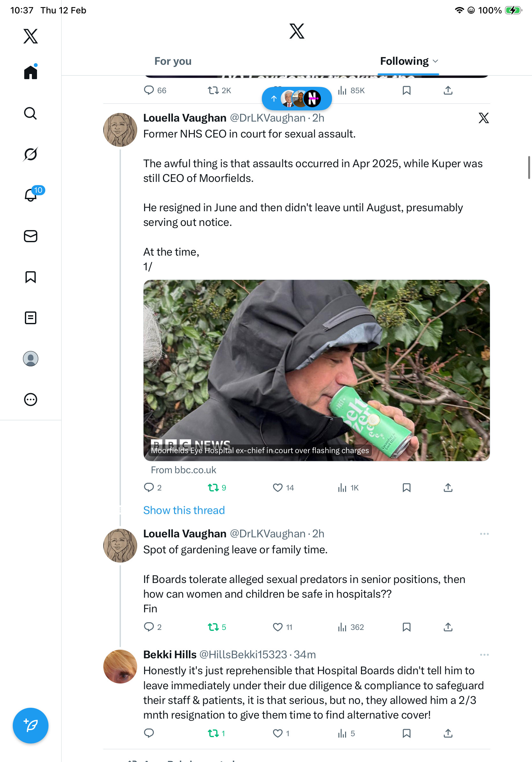Click the Show this thread link
The image size is (532, 762).
pos(184,510)
